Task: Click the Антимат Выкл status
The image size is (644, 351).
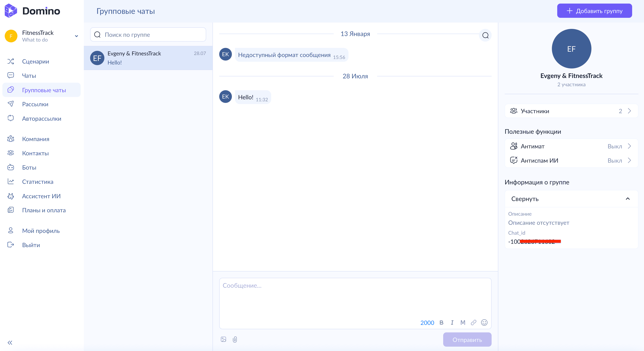Action: pyautogui.click(x=615, y=146)
